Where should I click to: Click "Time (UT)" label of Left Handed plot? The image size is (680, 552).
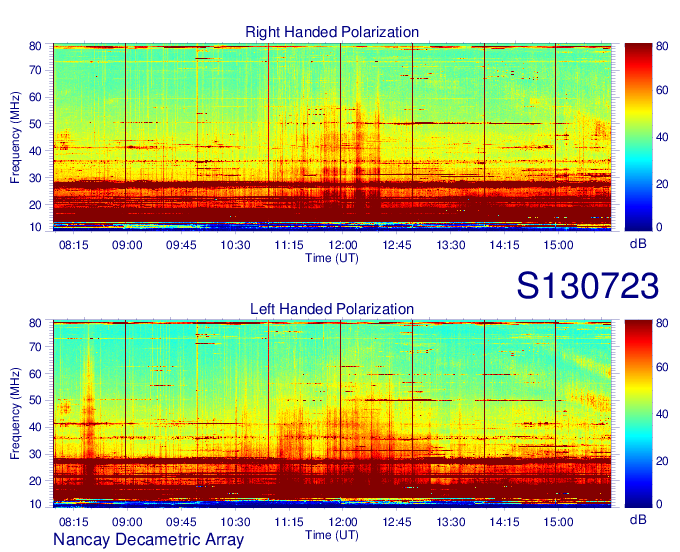click(x=332, y=535)
